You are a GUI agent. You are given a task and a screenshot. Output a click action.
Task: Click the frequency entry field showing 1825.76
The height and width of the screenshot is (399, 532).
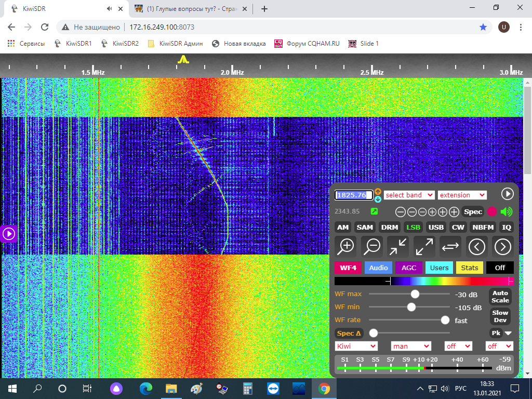pyautogui.click(x=353, y=195)
